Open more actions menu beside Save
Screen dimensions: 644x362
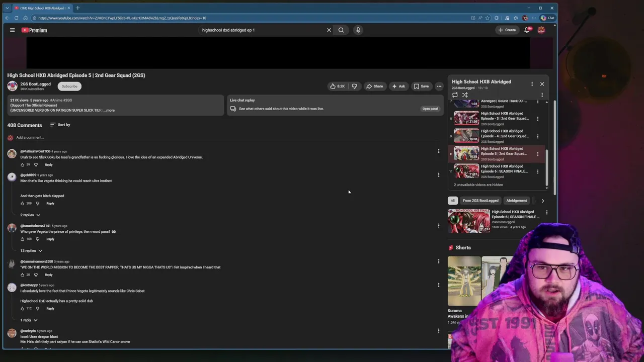[439, 86]
